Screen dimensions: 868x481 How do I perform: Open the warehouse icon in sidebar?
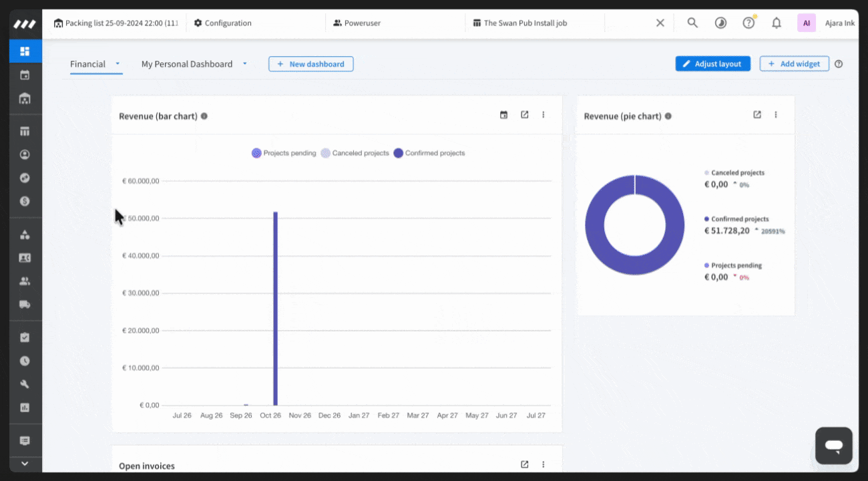point(25,99)
